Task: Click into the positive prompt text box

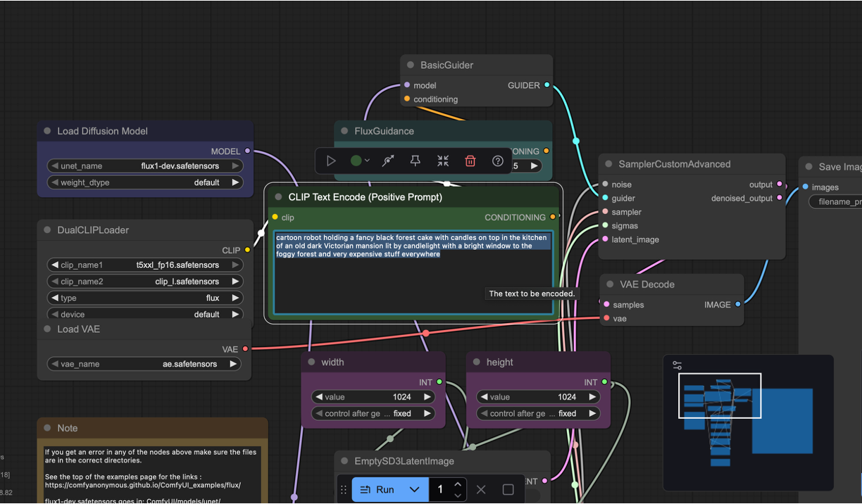Action: click(414, 272)
